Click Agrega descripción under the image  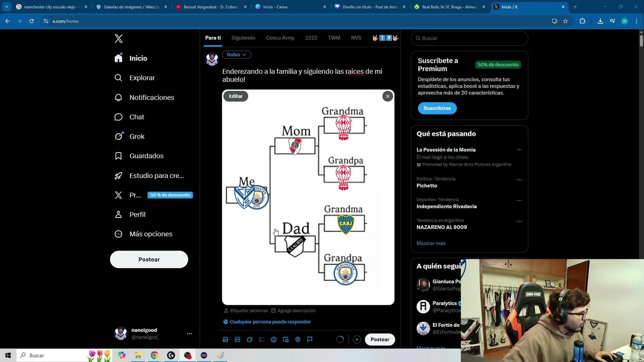(x=293, y=311)
